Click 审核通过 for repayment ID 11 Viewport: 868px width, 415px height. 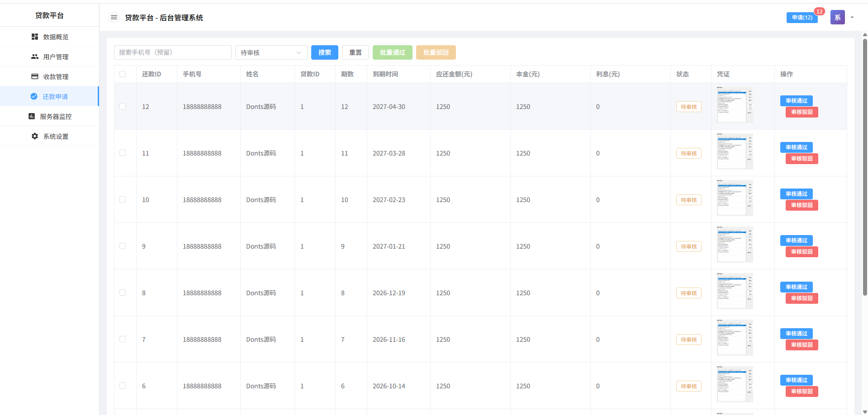(796, 147)
